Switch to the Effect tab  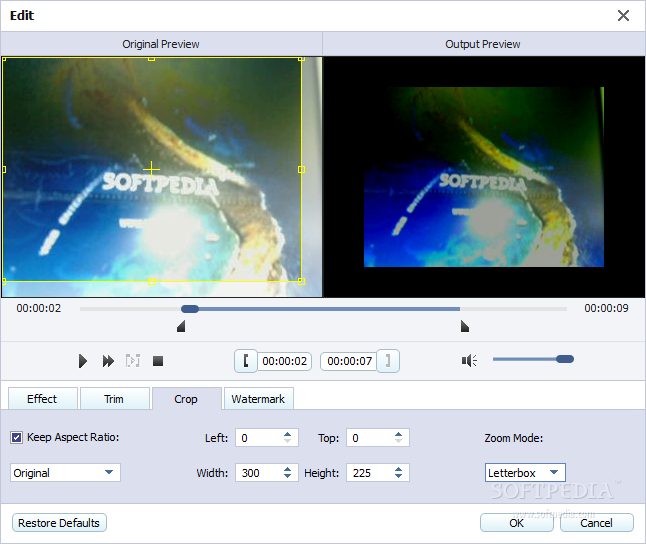(x=42, y=399)
